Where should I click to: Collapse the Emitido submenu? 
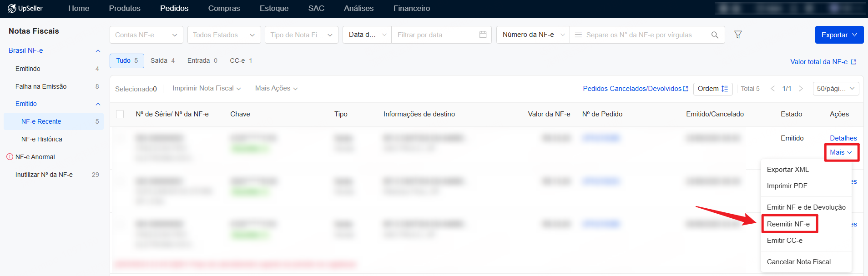click(x=98, y=104)
